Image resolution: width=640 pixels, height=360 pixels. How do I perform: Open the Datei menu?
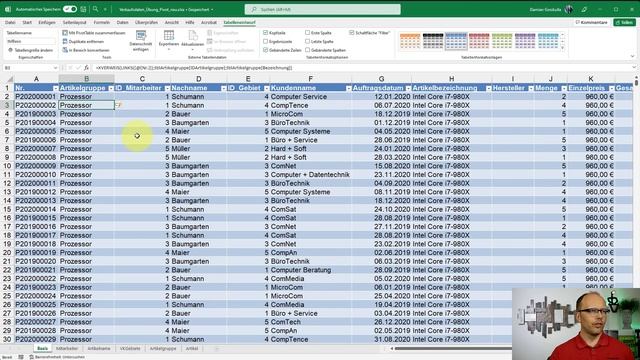click(10, 22)
